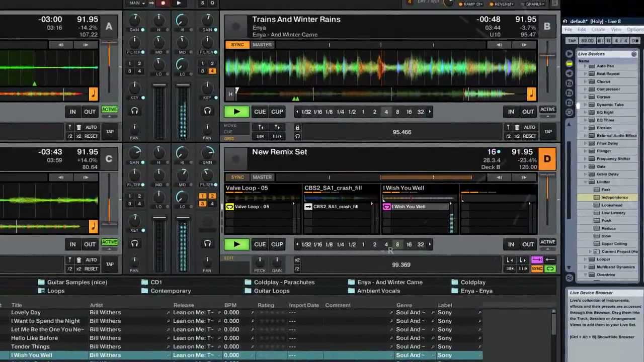Image resolution: width=644 pixels, height=362 pixels.
Task: Select Deck B GRID panel tab
Action: tap(229, 138)
